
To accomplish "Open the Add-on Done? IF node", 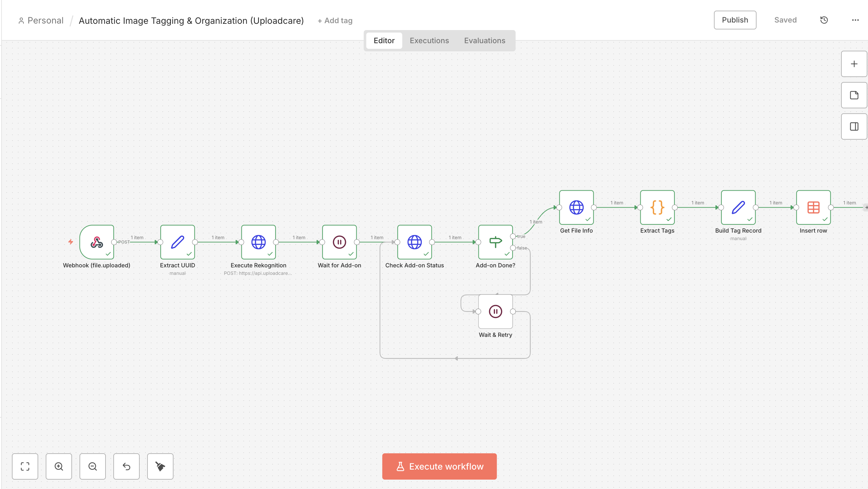I will [x=495, y=242].
